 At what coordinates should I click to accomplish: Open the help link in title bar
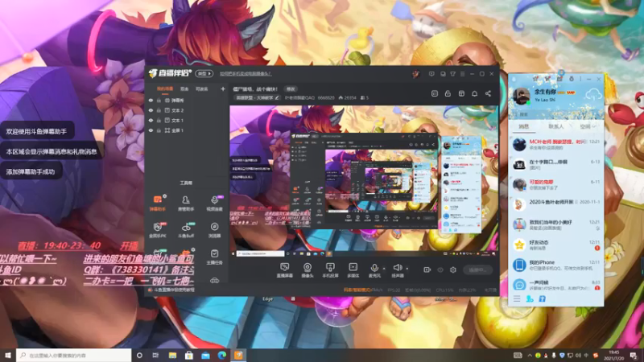(246, 74)
